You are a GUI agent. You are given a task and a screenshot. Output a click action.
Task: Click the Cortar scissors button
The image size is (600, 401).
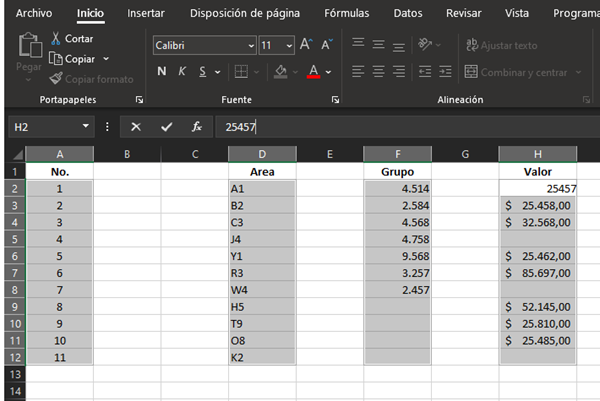(72, 39)
